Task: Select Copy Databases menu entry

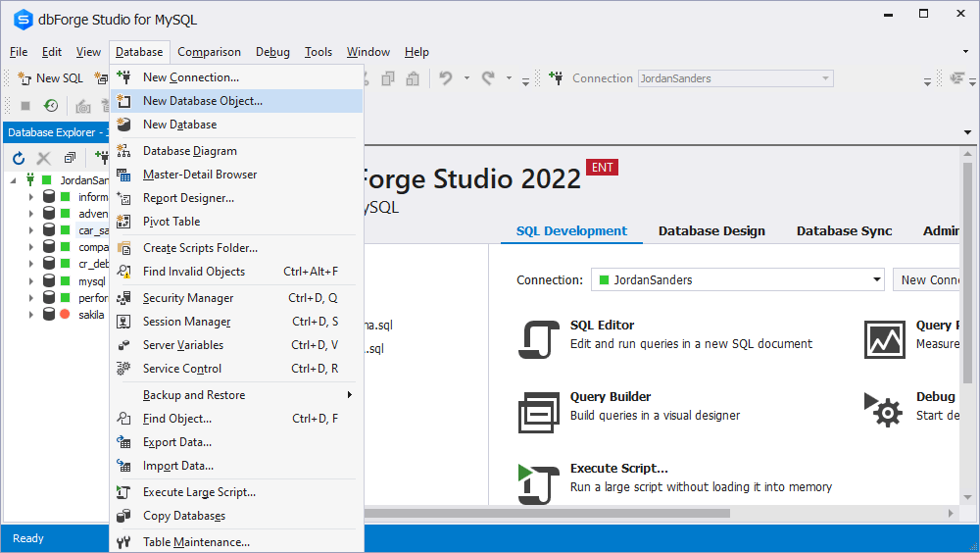Action: pyautogui.click(x=236, y=516)
